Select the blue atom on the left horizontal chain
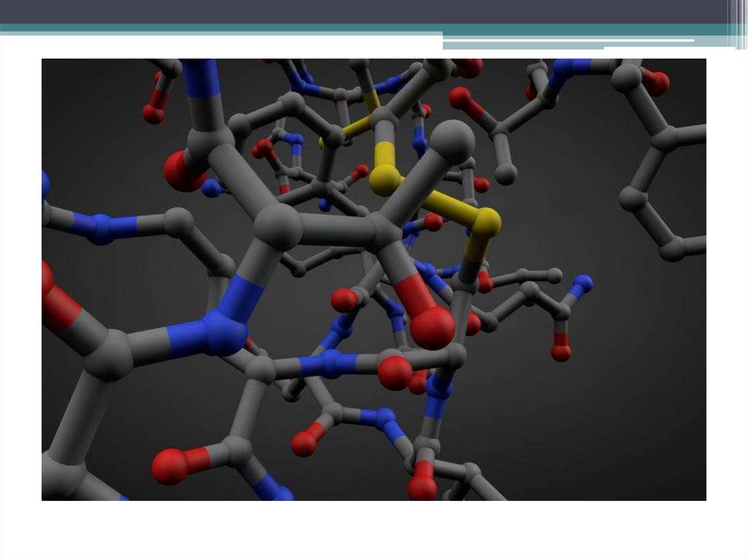 (101, 229)
